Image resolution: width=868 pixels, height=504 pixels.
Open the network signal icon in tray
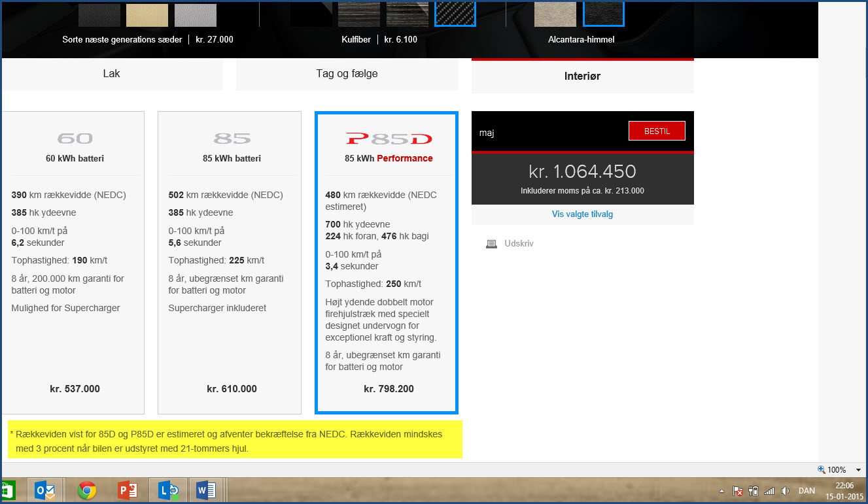(769, 491)
